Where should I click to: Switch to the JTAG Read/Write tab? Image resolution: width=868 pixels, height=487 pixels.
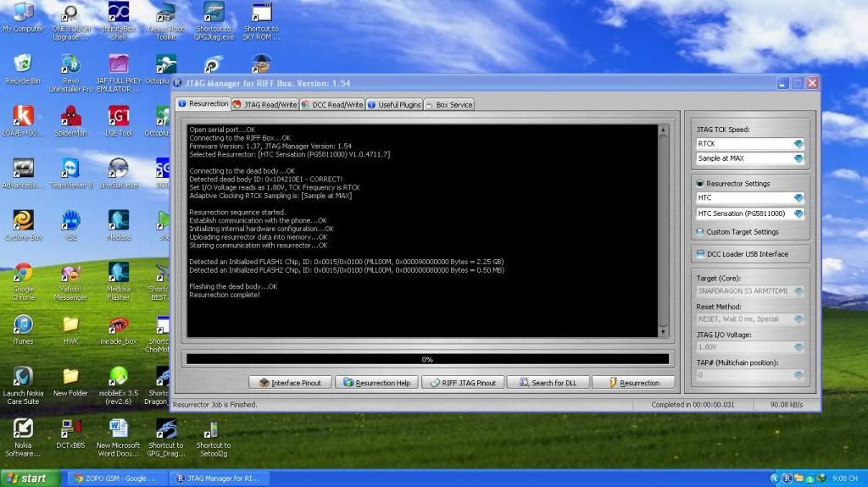point(265,104)
